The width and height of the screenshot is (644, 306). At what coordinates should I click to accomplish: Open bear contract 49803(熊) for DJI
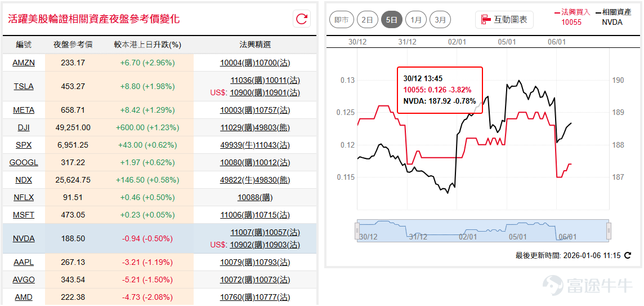(x=272, y=127)
